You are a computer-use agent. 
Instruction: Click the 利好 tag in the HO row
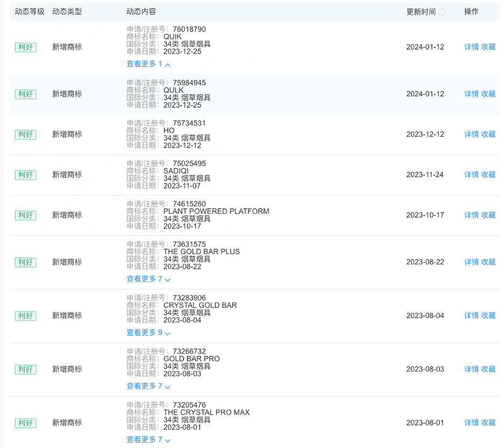25,135
